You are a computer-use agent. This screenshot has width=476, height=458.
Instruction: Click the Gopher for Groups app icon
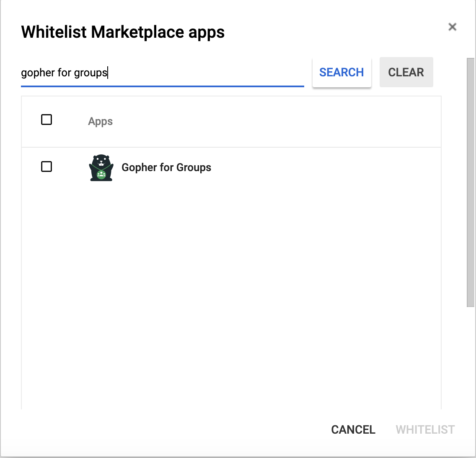pyautogui.click(x=101, y=168)
